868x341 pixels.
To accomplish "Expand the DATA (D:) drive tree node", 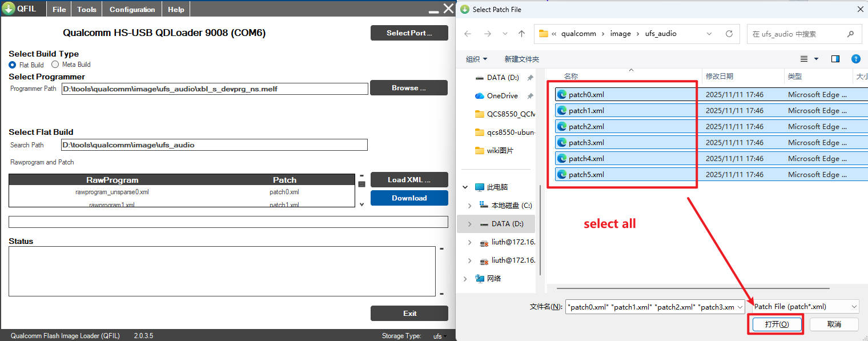I will click(469, 224).
